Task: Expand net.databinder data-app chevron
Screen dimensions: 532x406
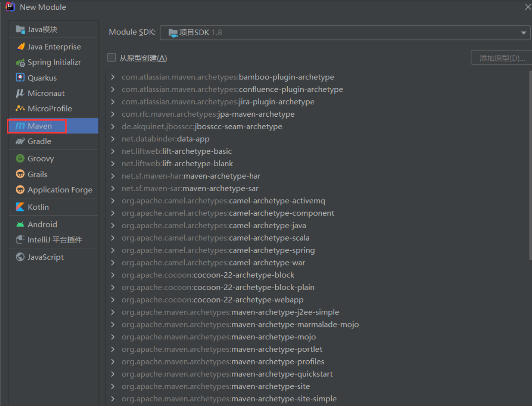Action: [113, 139]
